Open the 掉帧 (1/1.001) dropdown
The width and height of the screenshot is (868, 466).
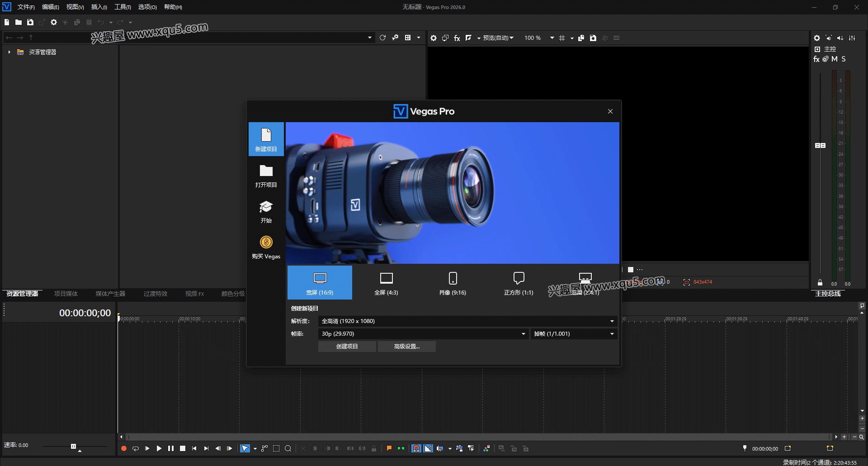coord(574,334)
